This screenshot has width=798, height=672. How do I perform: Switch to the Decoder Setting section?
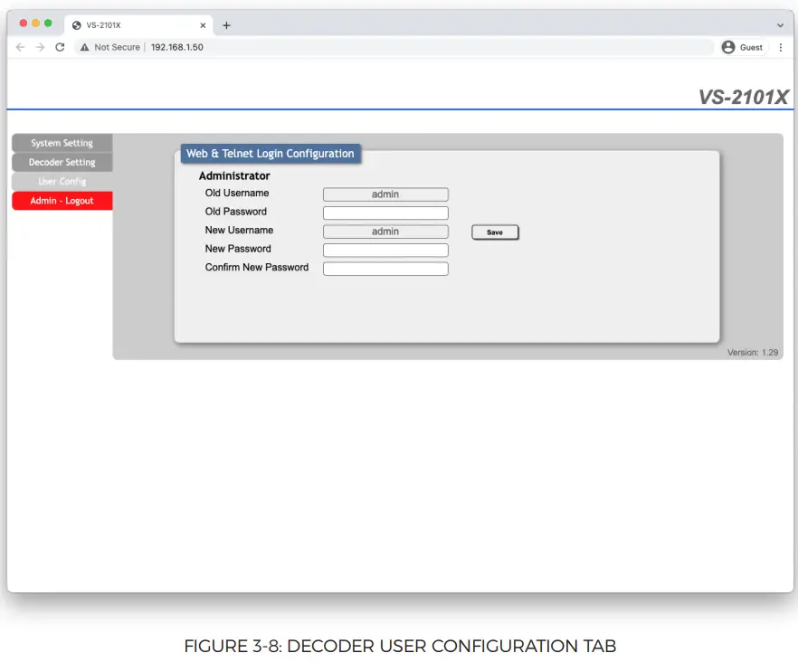click(62, 161)
